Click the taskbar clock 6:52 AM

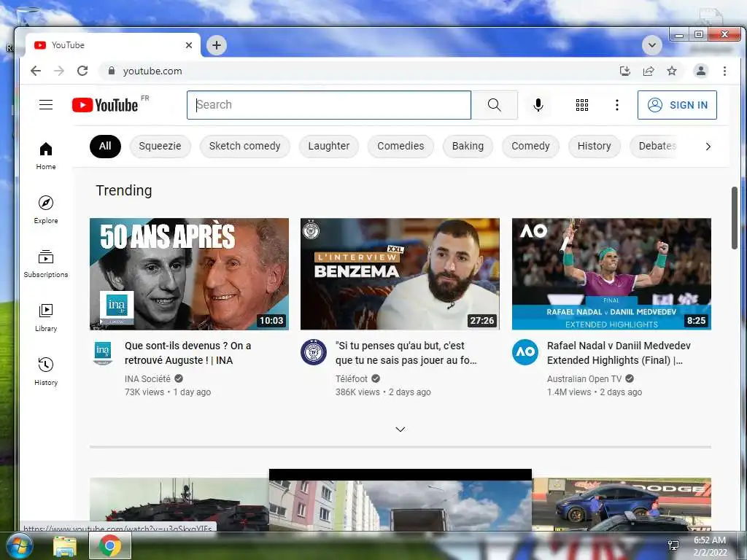click(x=709, y=540)
